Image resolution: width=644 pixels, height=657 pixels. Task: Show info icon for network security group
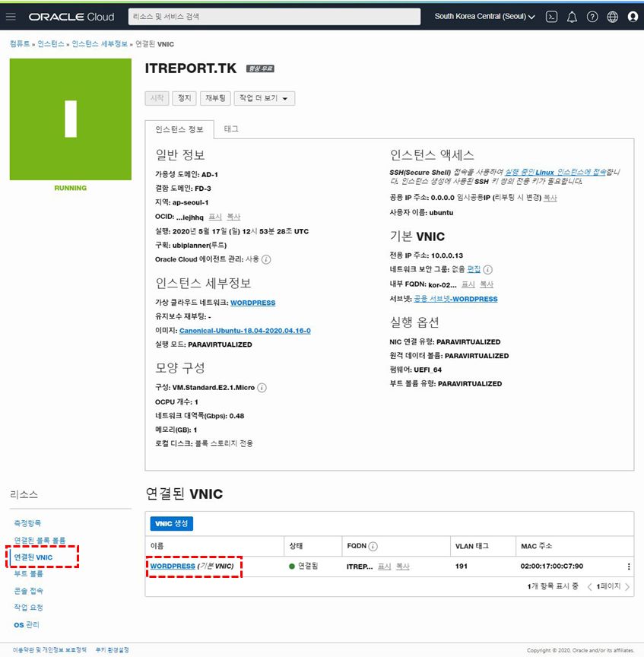point(487,269)
